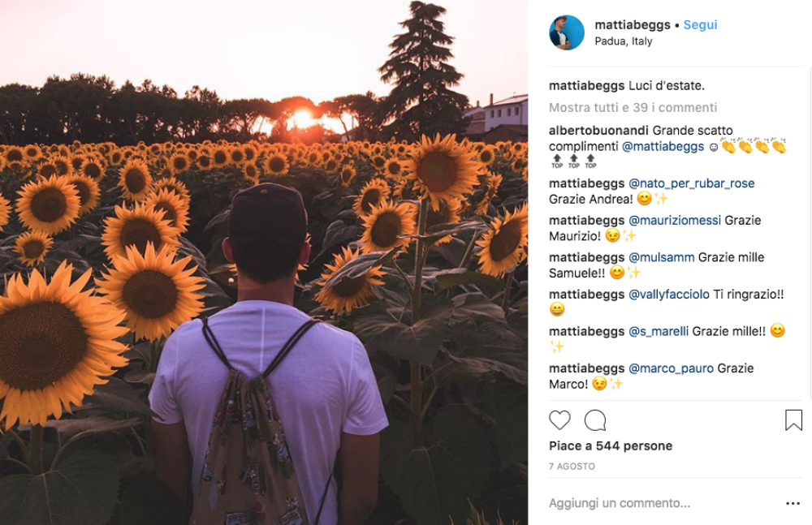Like the post with the heart icon

point(559,420)
